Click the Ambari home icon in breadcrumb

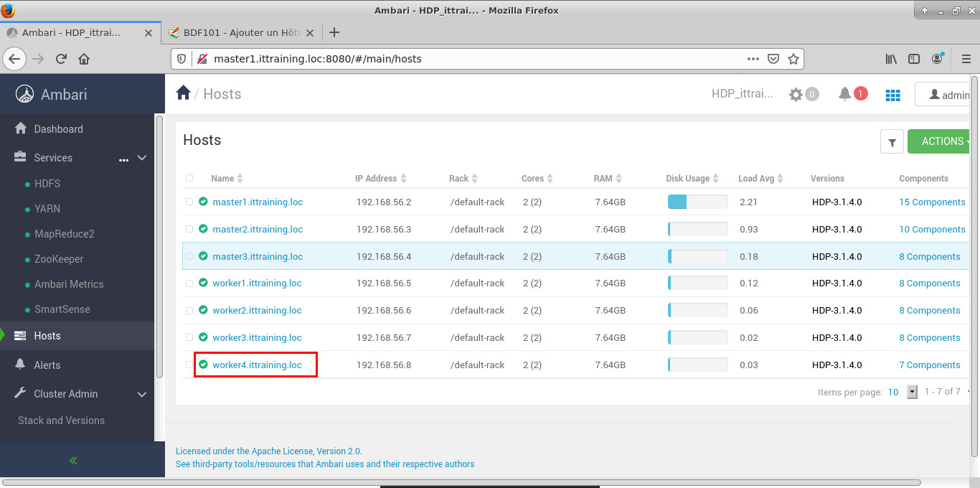coord(184,93)
